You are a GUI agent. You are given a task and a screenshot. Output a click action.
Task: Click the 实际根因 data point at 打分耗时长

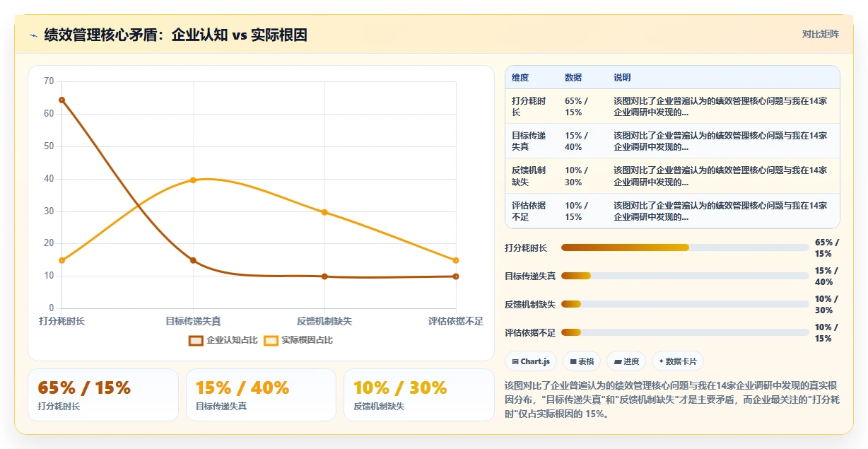pyautogui.click(x=62, y=260)
